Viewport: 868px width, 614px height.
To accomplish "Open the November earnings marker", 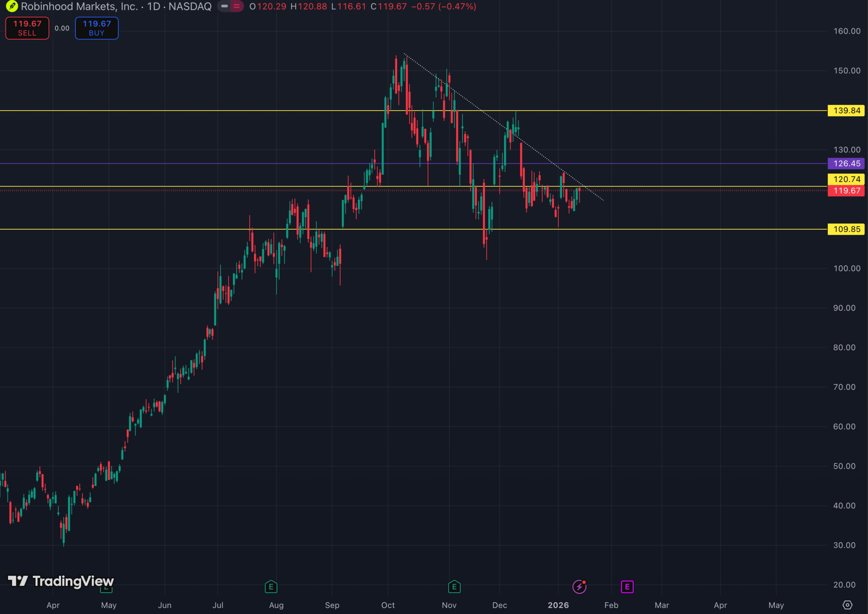I will (x=454, y=587).
